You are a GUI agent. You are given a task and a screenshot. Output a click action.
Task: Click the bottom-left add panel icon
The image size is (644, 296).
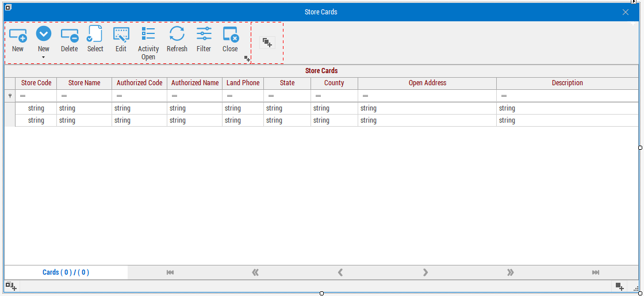[11, 286]
